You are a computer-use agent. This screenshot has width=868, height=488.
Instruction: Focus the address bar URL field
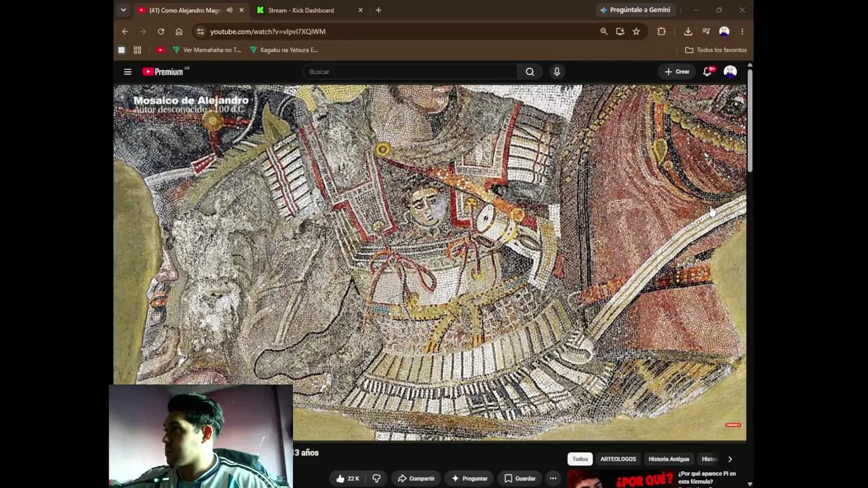[x=400, y=31]
